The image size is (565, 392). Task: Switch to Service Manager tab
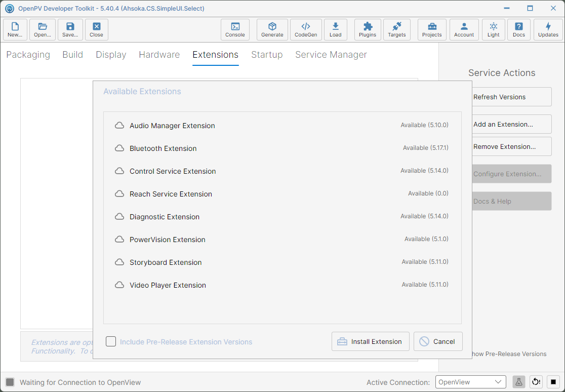coord(331,55)
